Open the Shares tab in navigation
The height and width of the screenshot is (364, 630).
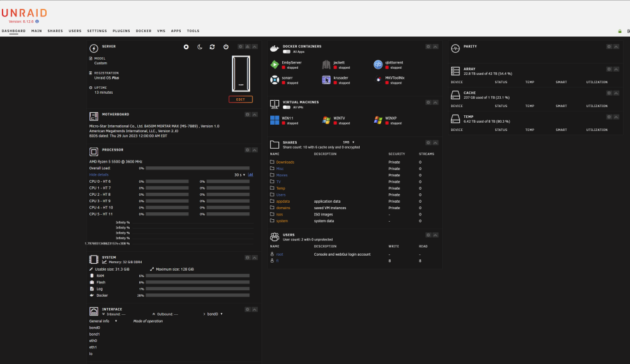point(55,31)
